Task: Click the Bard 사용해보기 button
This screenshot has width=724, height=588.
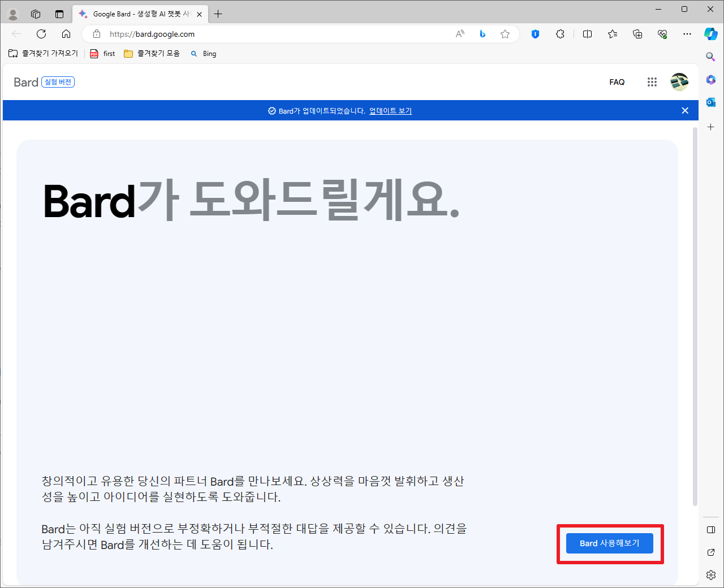Action: click(x=610, y=543)
